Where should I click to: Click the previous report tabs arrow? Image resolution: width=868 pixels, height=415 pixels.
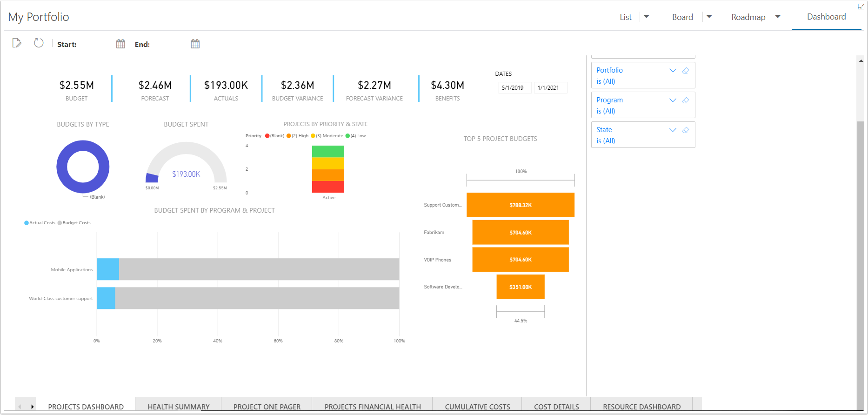point(20,407)
